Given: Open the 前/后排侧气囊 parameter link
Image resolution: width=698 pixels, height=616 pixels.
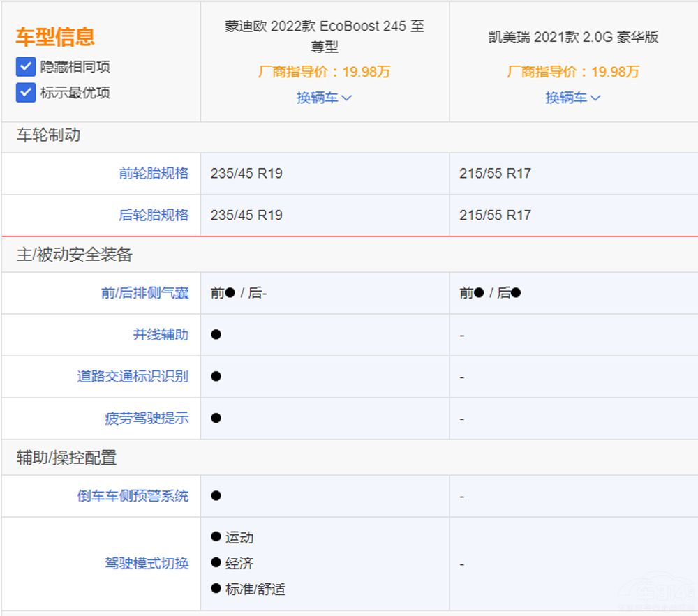Looking at the screenshot, I should (144, 293).
